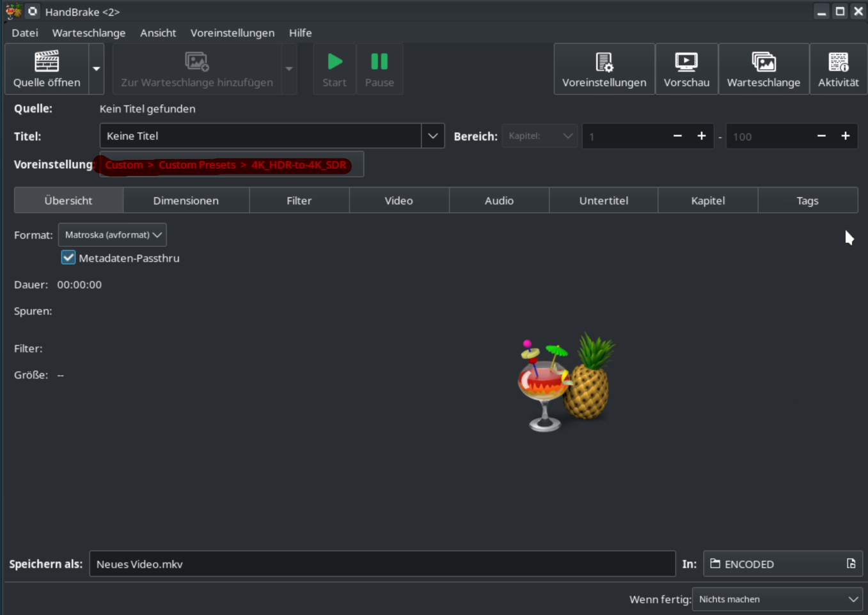Click the green Pause button
Screen dimensions: 868x615
[379, 69]
